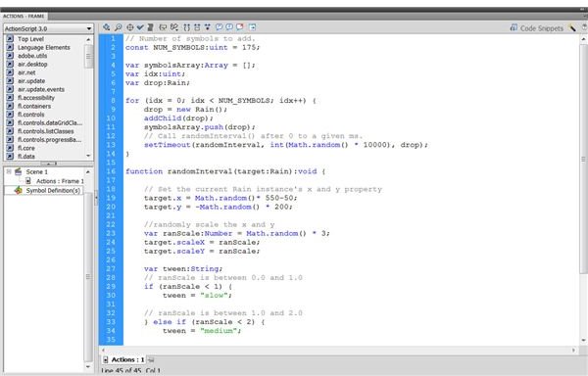Screen dimensions: 588x376
Task: Open the fl.controls package entry
Action: point(31,115)
